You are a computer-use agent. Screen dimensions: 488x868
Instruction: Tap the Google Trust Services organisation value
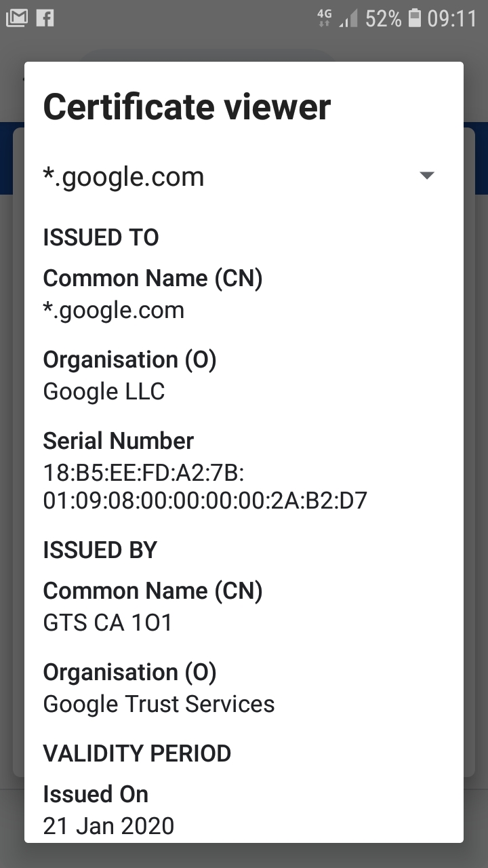159,704
